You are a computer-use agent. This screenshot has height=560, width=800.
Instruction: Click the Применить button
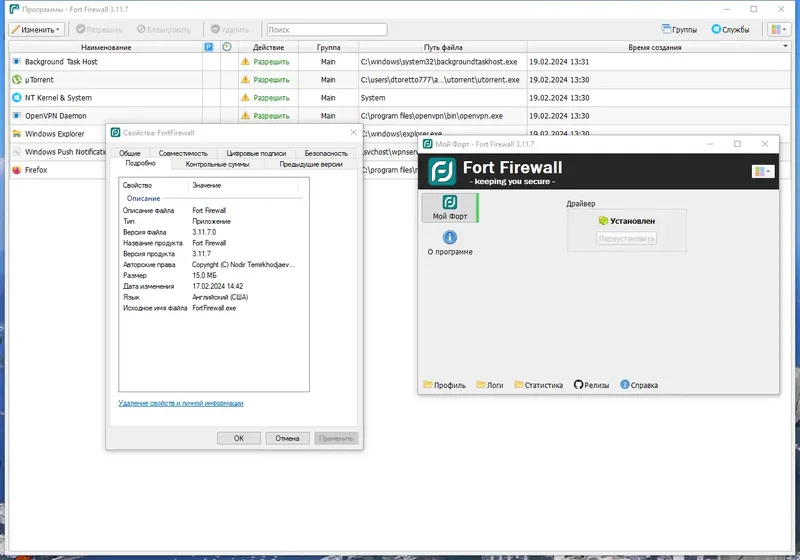pyautogui.click(x=336, y=438)
